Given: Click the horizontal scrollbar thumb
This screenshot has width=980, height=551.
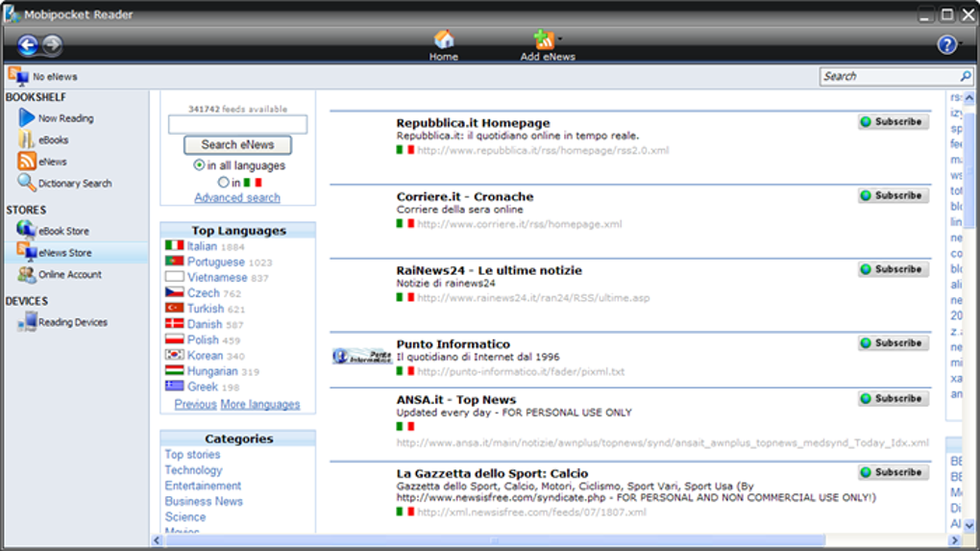Looking at the screenshot, I should 495,540.
